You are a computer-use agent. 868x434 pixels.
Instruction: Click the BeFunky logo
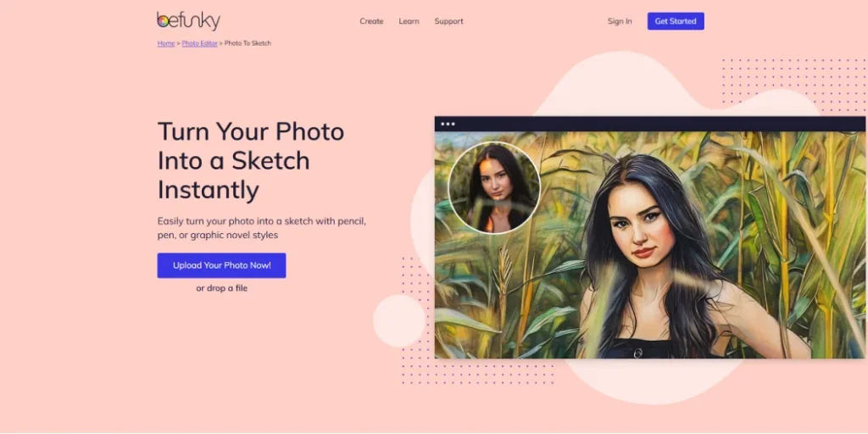pyautogui.click(x=189, y=21)
